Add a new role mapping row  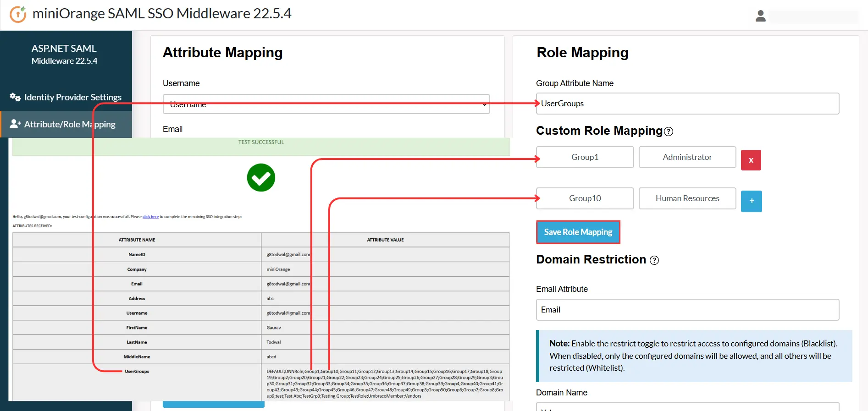pos(752,201)
